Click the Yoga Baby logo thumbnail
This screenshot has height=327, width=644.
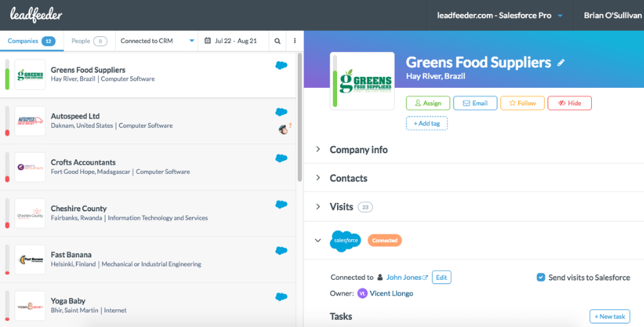pyautogui.click(x=30, y=306)
